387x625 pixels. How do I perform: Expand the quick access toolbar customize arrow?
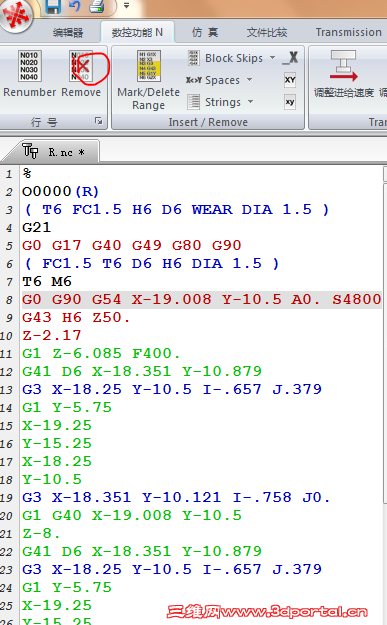point(126,6)
